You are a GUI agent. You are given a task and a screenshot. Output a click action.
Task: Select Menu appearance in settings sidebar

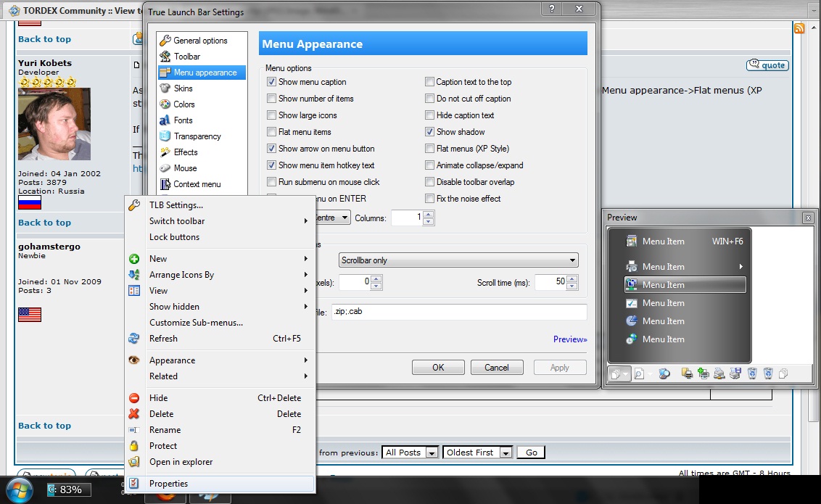[x=202, y=73]
